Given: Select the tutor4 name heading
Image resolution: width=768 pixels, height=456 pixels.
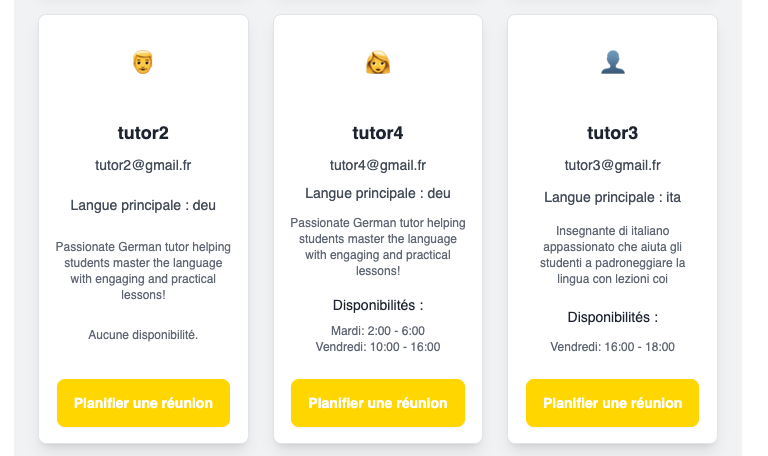Looking at the screenshot, I should click(378, 133).
